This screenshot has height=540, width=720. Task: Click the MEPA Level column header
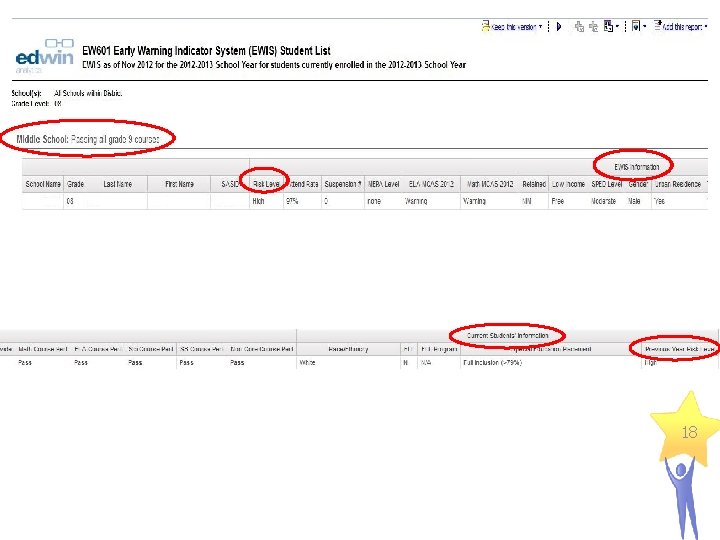383,184
